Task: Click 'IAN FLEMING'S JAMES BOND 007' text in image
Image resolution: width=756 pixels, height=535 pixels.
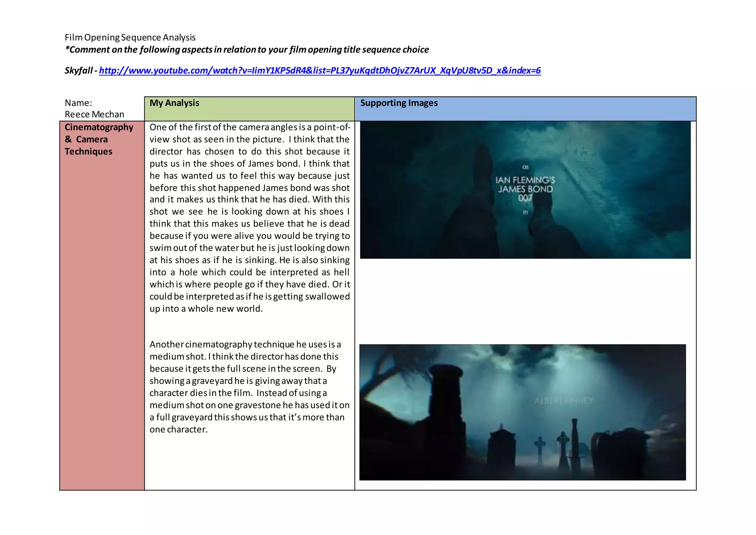Action: (525, 189)
